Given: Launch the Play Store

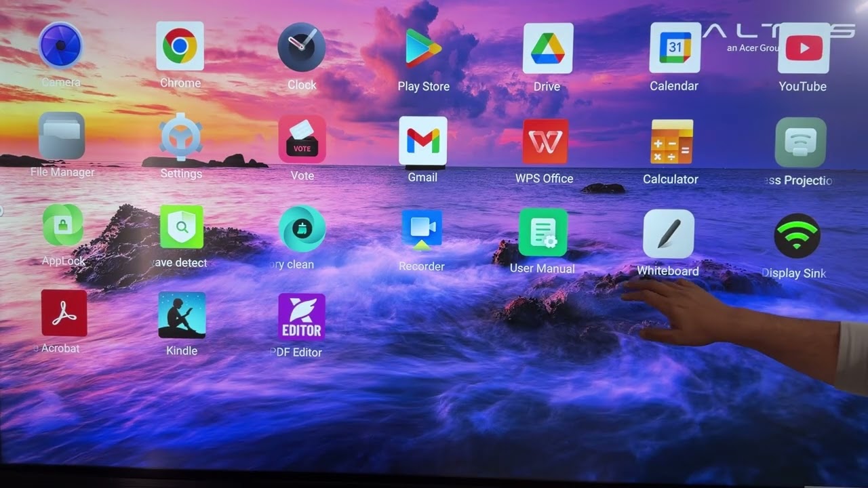Looking at the screenshot, I should point(424,48).
